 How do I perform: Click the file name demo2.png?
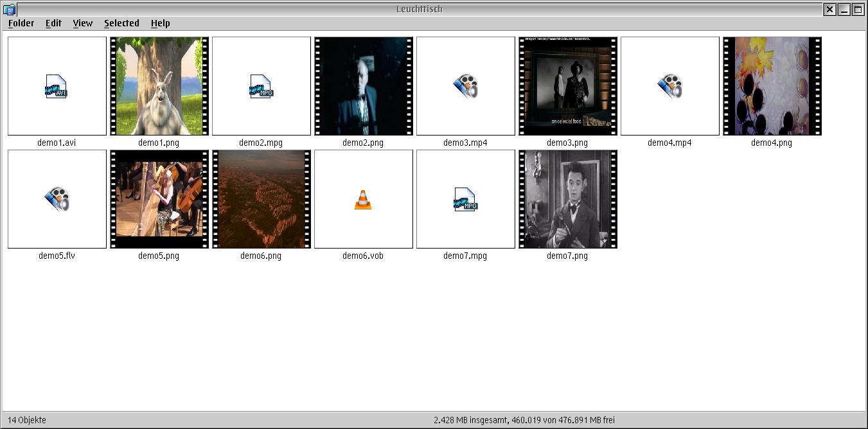pyautogui.click(x=363, y=143)
